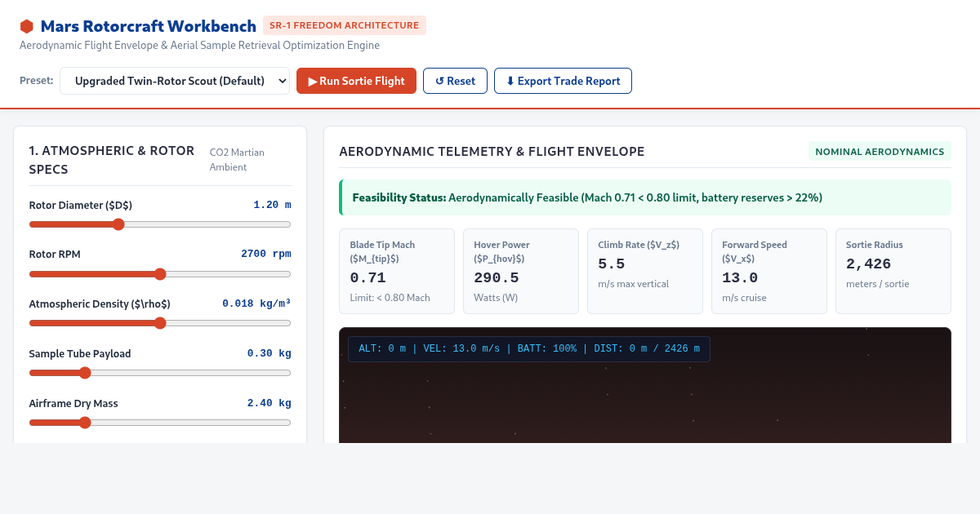Select the Climb Rate card
The image size is (980, 514).
coord(645,272)
